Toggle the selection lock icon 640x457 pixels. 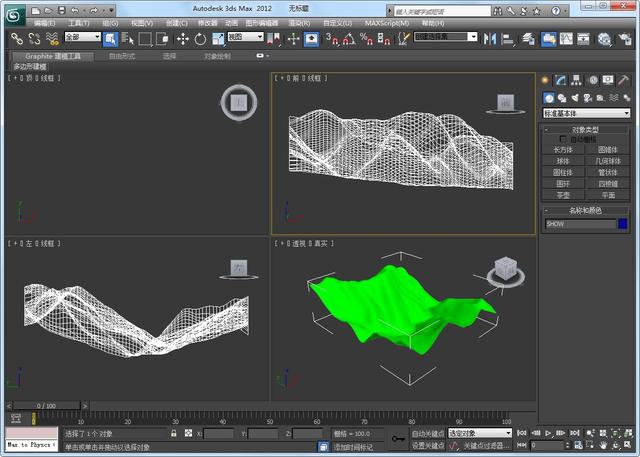pyautogui.click(x=174, y=433)
